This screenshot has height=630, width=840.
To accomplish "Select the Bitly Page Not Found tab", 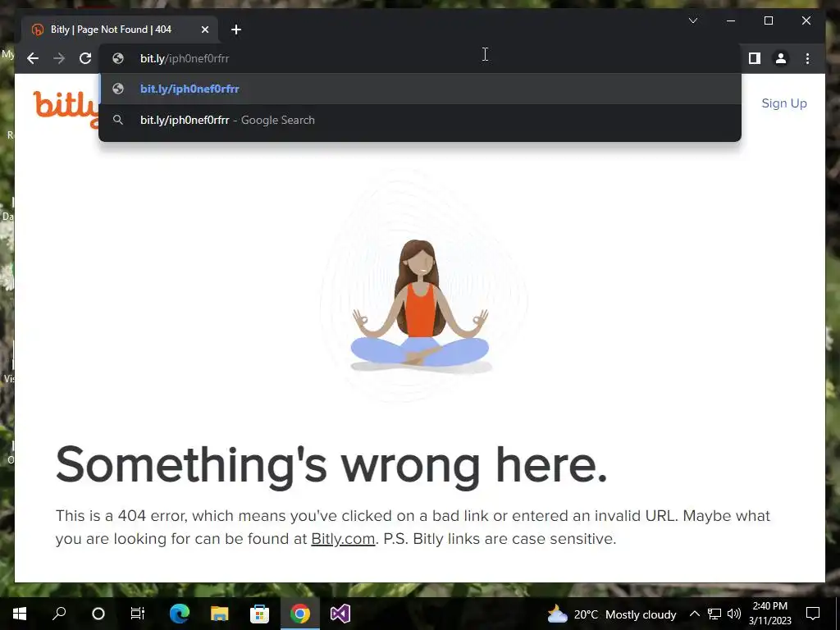I will tap(120, 30).
